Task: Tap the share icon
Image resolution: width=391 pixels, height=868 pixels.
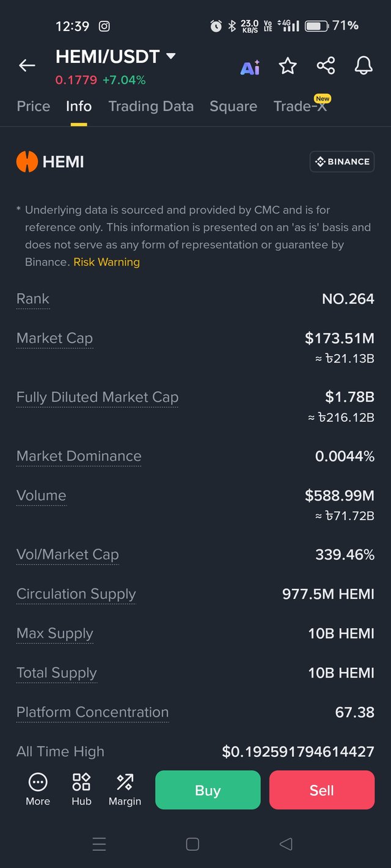Action: (x=326, y=66)
